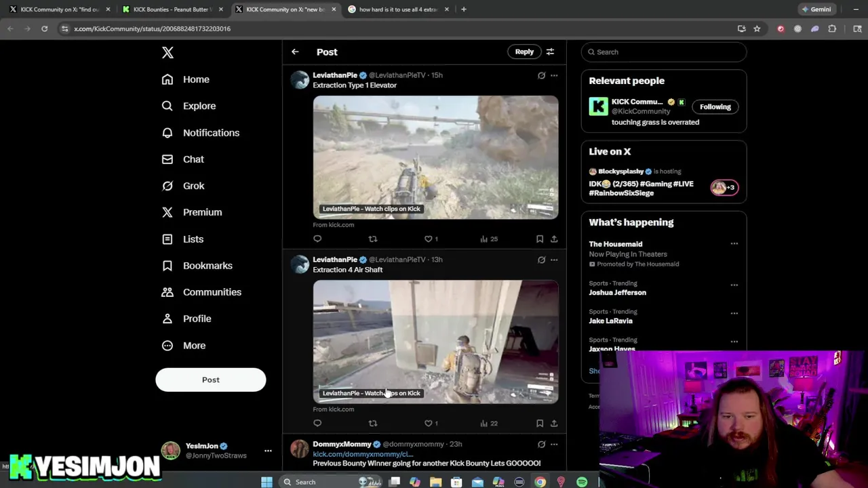Share the Extraction Type 1 Elevator post
The height and width of the screenshot is (488, 868).
pyautogui.click(x=554, y=239)
